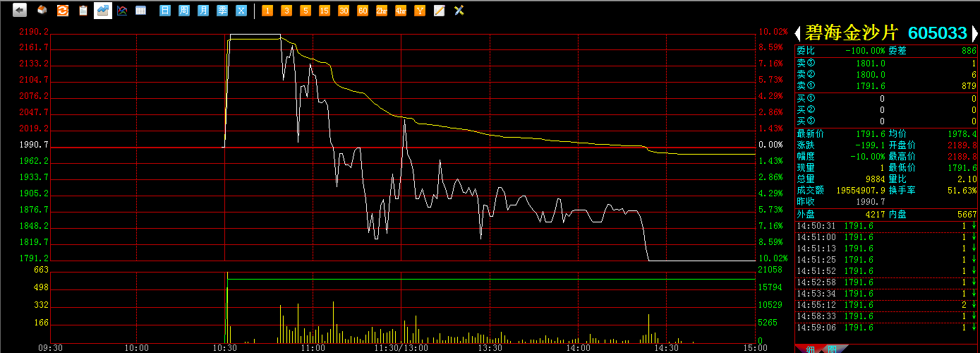Screen dimensions: 980x353
Task: Click the 内盘 value 5667
Action: pyautogui.click(x=968, y=214)
